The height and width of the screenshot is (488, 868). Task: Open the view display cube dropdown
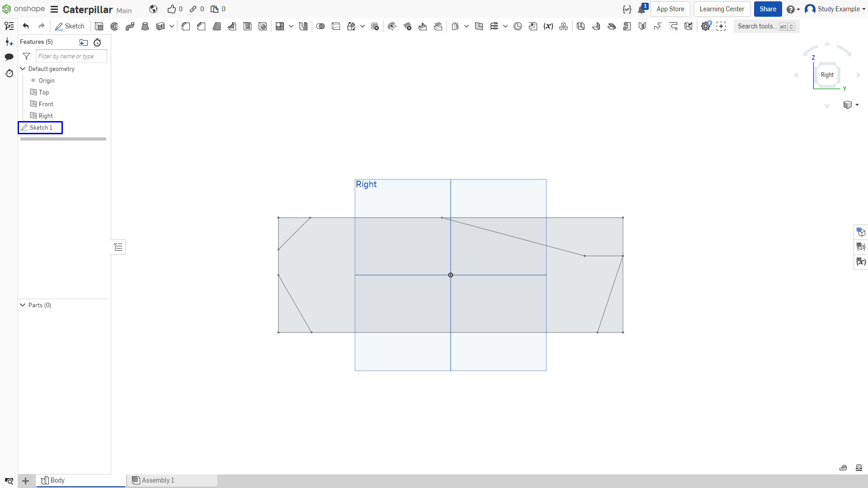pos(851,105)
